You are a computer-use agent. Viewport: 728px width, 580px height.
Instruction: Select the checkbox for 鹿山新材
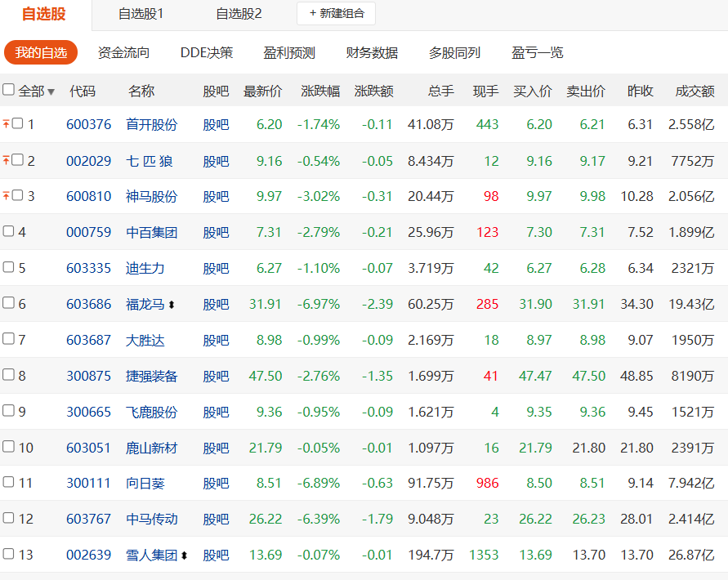(x=8, y=446)
